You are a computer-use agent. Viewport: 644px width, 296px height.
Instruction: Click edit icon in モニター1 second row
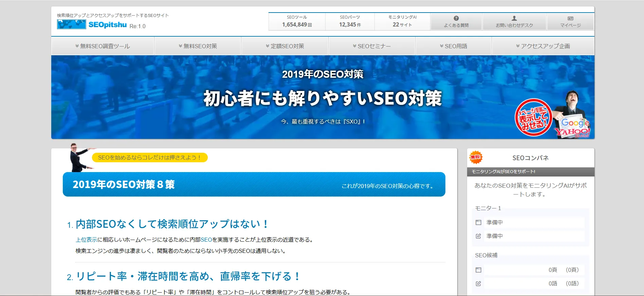[x=478, y=236]
